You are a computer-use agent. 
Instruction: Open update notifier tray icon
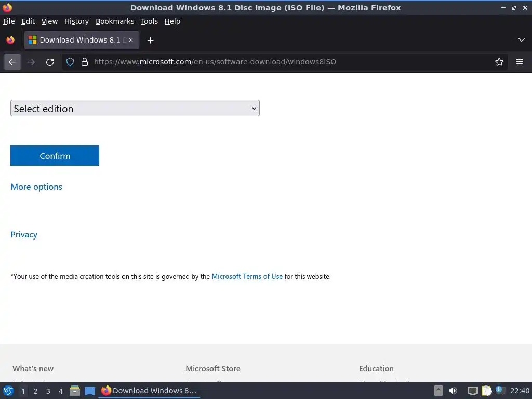pyautogui.click(x=499, y=390)
